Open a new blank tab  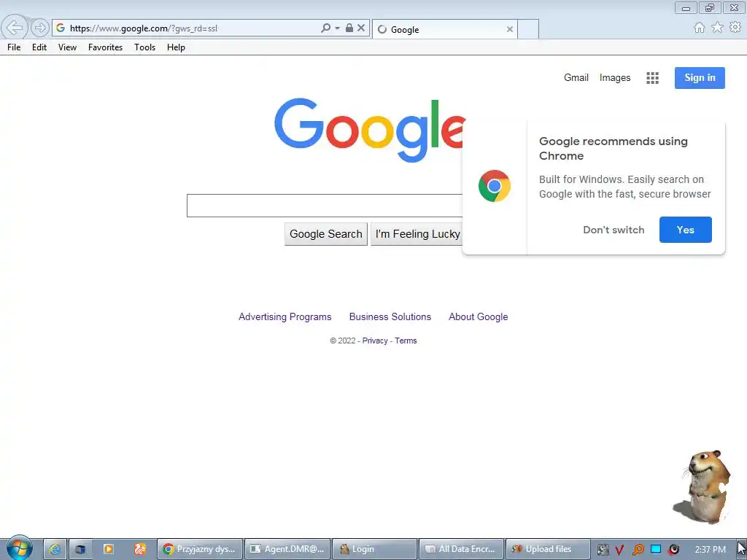528,29
